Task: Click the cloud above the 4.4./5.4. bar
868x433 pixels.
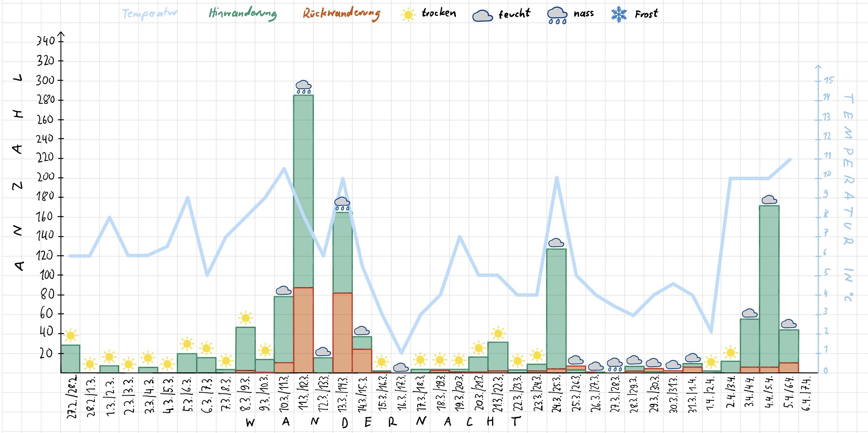Action: tap(769, 199)
